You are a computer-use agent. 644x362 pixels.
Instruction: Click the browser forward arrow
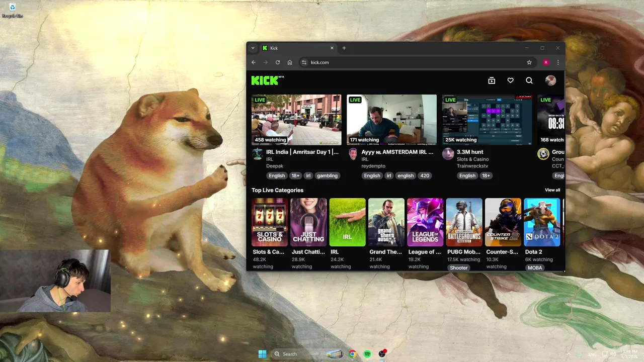pos(266,62)
